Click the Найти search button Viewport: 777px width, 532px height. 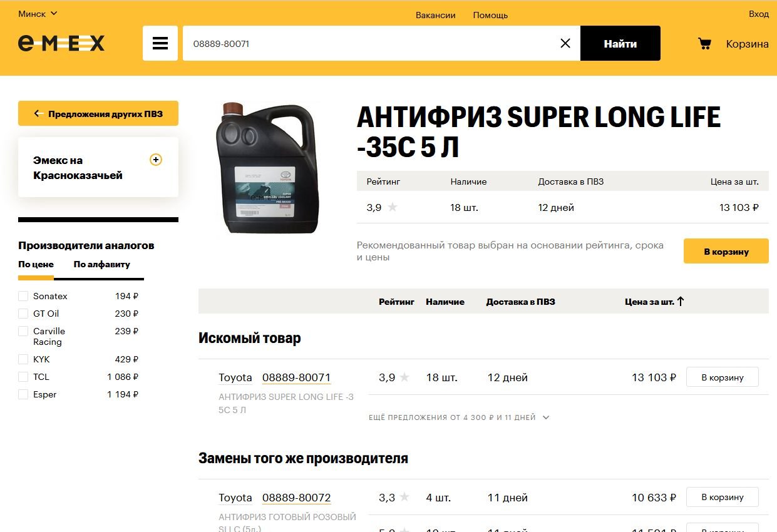coord(620,43)
